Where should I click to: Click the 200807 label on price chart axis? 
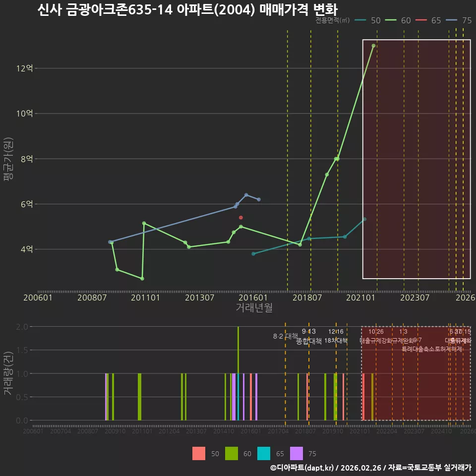click(92, 297)
